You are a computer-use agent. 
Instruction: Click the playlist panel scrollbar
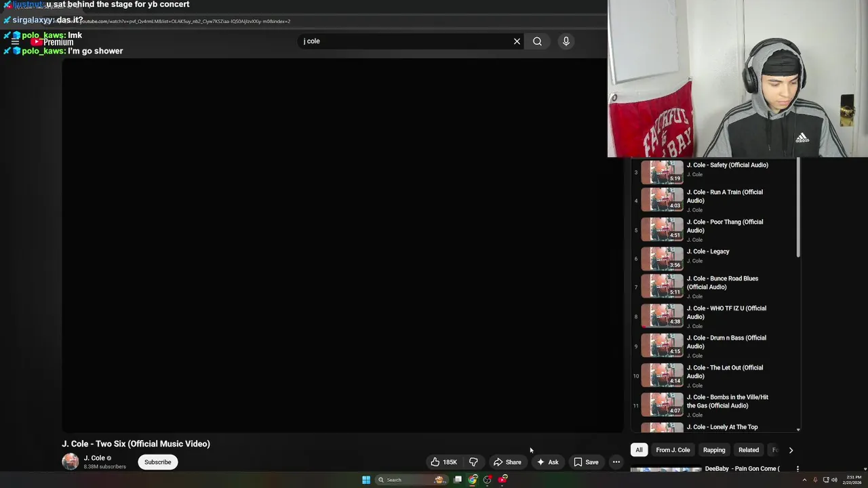[798, 209]
